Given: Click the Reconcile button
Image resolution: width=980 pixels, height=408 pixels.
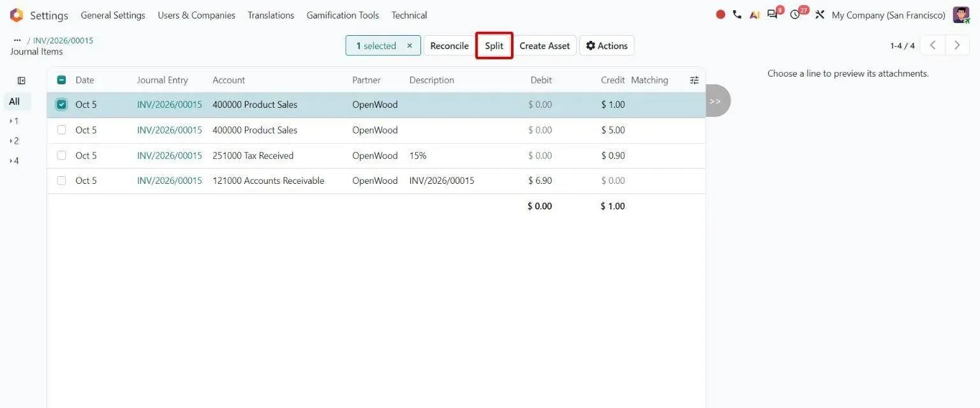Looking at the screenshot, I should point(449,45).
